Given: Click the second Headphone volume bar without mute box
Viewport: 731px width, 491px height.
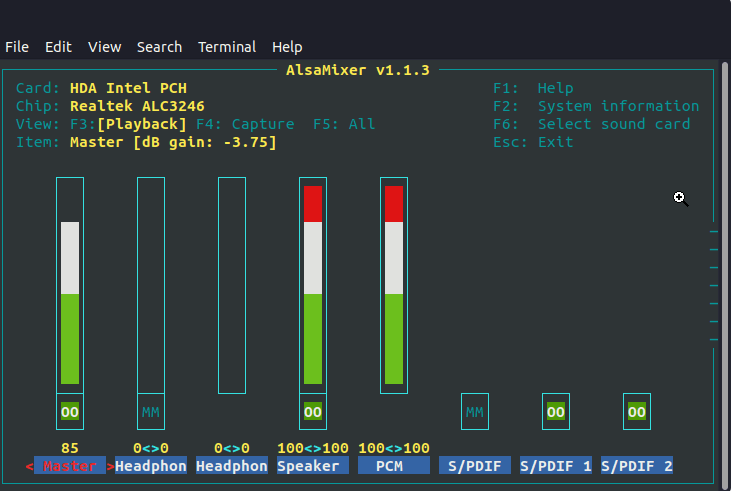Looking at the screenshot, I should [x=232, y=285].
